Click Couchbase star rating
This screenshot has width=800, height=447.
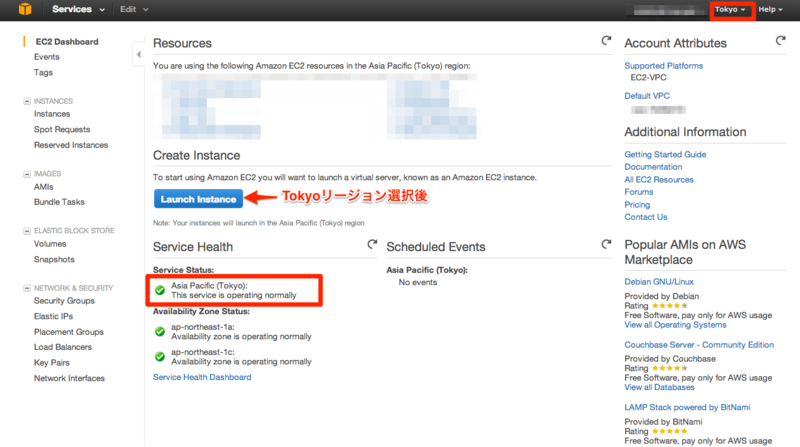click(x=669, y=368)
